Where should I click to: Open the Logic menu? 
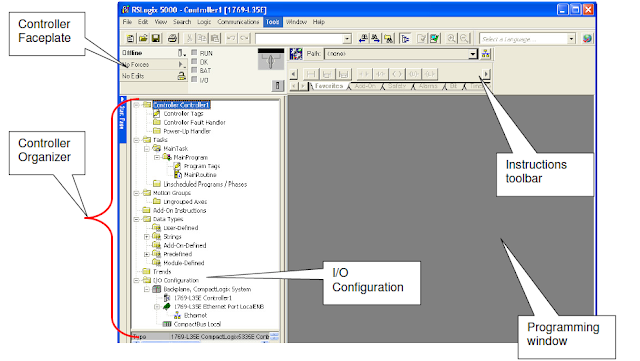click(204, 22)
